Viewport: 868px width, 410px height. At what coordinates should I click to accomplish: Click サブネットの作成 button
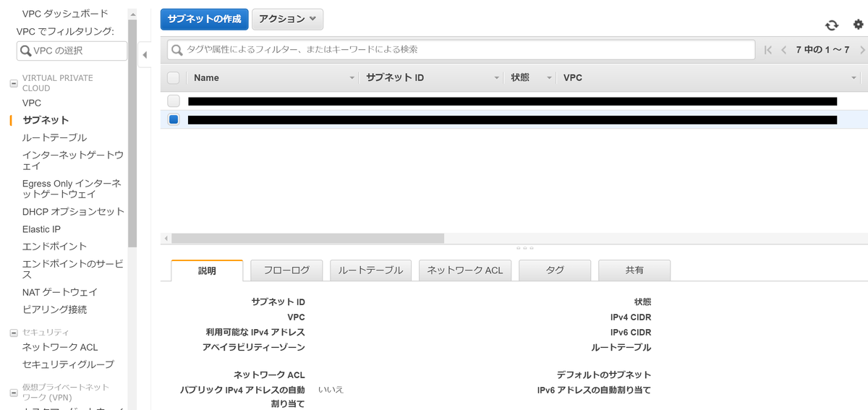pos(204,20)
